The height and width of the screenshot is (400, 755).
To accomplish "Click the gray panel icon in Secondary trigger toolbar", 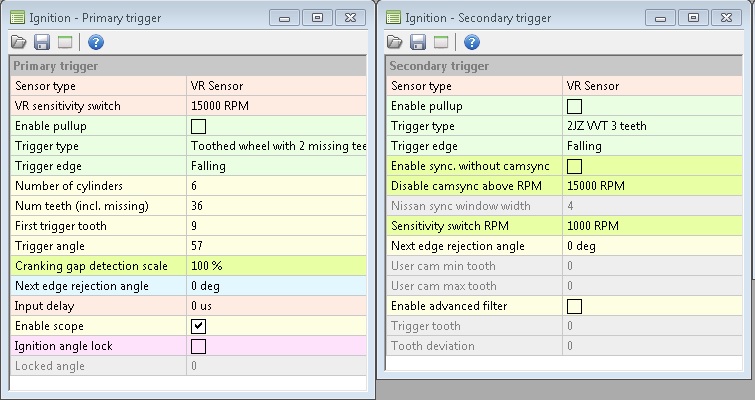I will 441,42.
